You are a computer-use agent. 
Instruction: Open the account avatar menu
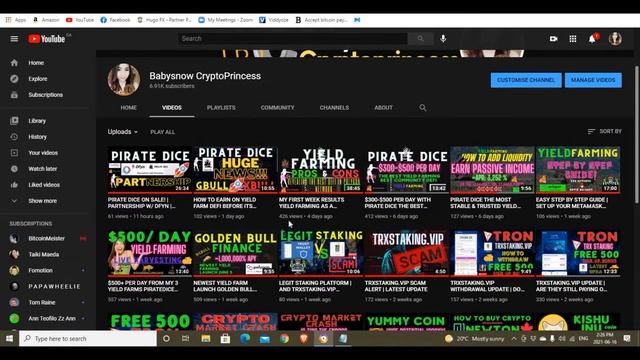[x=615, y=39]
